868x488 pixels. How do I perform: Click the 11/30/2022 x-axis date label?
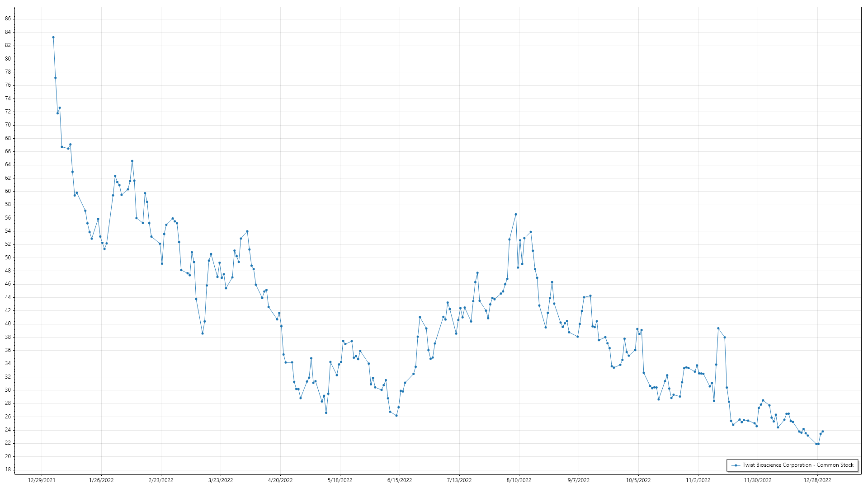[758, 480]
